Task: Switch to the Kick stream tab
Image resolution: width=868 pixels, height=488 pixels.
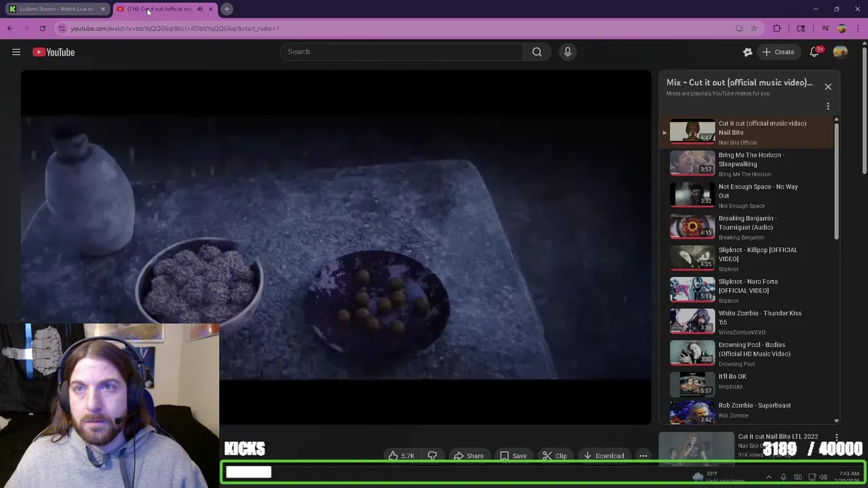Action: point(56,9)
